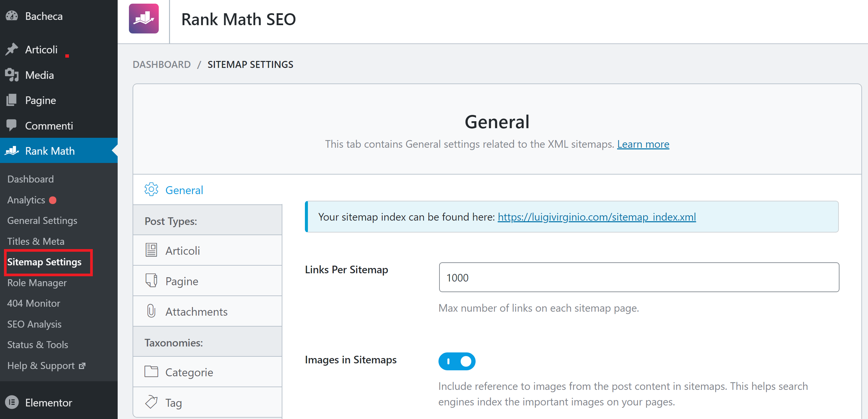
Task: Click the Tag label icon
Action: 151,402
